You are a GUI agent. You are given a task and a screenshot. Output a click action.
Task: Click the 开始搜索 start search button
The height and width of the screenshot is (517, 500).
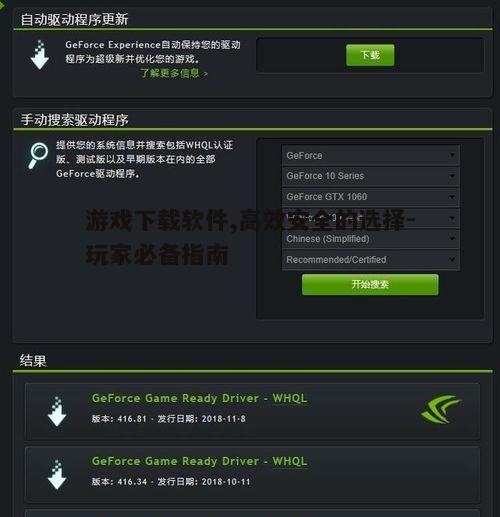coord(370,284)
